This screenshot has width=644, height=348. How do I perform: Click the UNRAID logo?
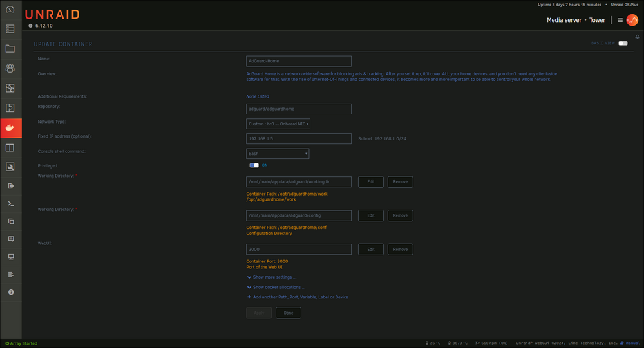pyautogui.click(x=53, y=14)
